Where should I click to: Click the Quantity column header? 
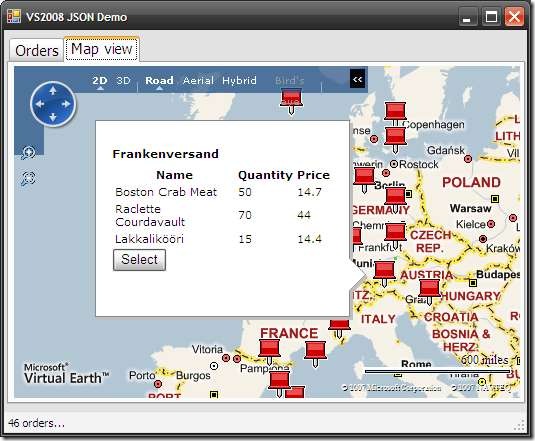(x=265, y=175)
